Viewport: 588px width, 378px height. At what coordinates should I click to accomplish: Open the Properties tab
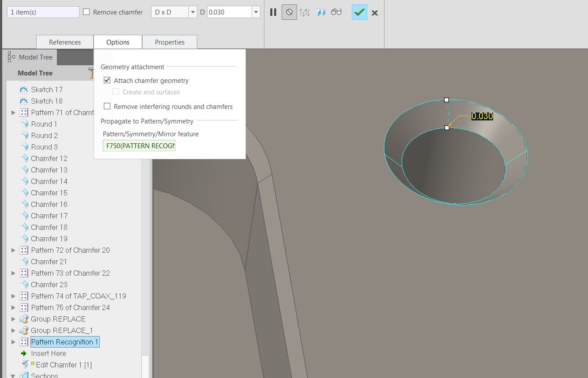[x=170, y=42]
